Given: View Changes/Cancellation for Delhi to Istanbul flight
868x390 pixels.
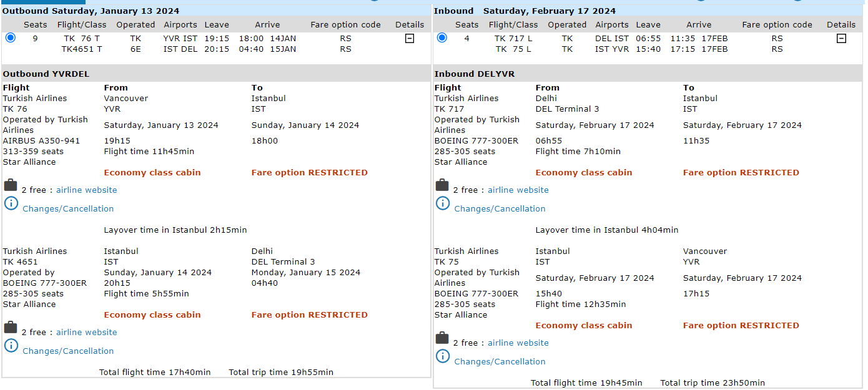Looking at the screenshot, I should pos(500,209).
